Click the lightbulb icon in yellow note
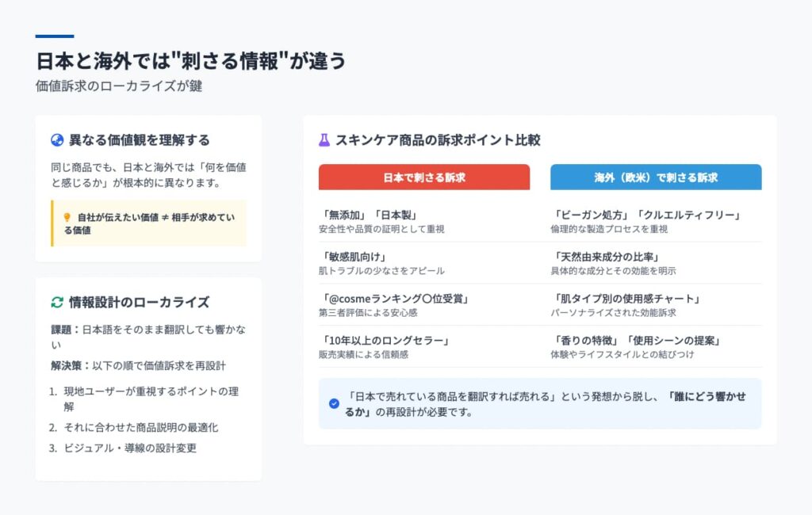The image size is (812, 515). (x=67, y=217)
